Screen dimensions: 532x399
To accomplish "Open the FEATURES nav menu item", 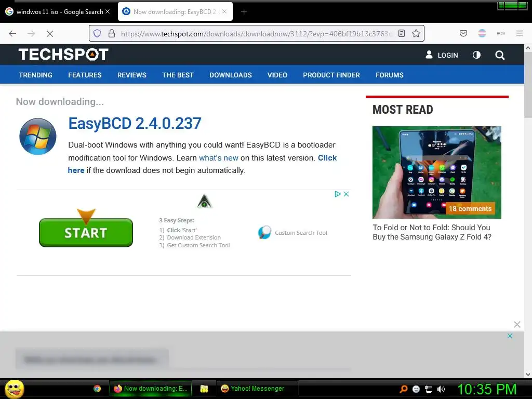I will pos(85,75).
